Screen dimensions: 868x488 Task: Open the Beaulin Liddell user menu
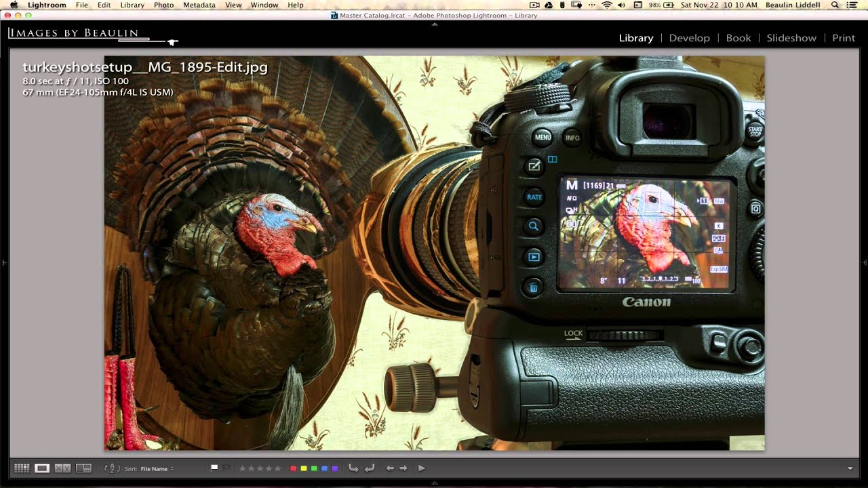coord(793,5)
